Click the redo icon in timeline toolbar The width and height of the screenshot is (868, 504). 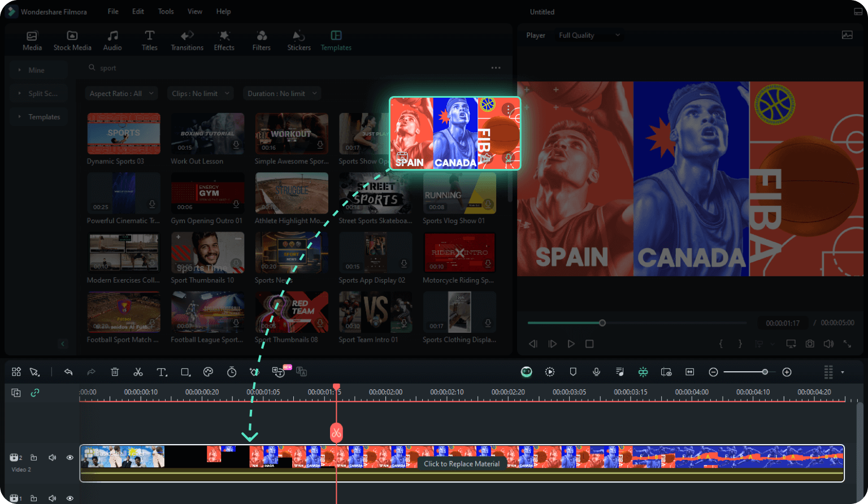coord(91,372)
